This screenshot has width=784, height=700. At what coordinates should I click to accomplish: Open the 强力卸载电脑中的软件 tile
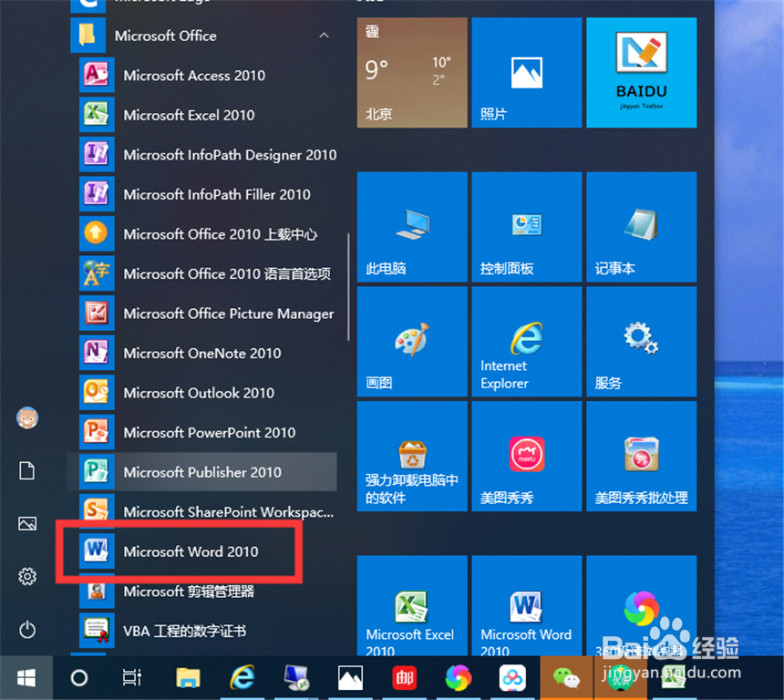click(x=412, y=456)
